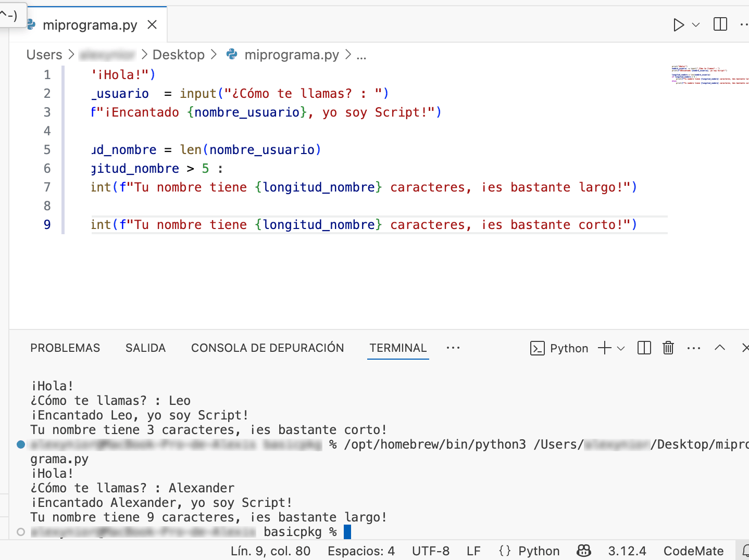Select the Python terminal icon in terminal list

pos(538,348)
